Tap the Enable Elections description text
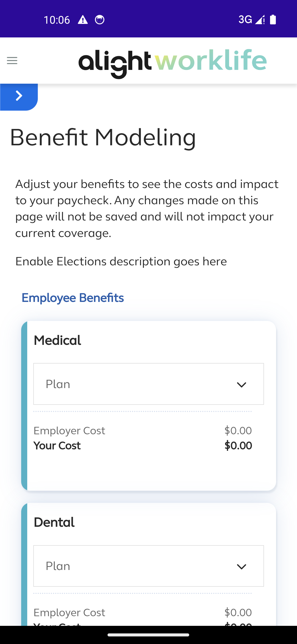The width and height of the screenshot is (297, 644). [121, 261]
